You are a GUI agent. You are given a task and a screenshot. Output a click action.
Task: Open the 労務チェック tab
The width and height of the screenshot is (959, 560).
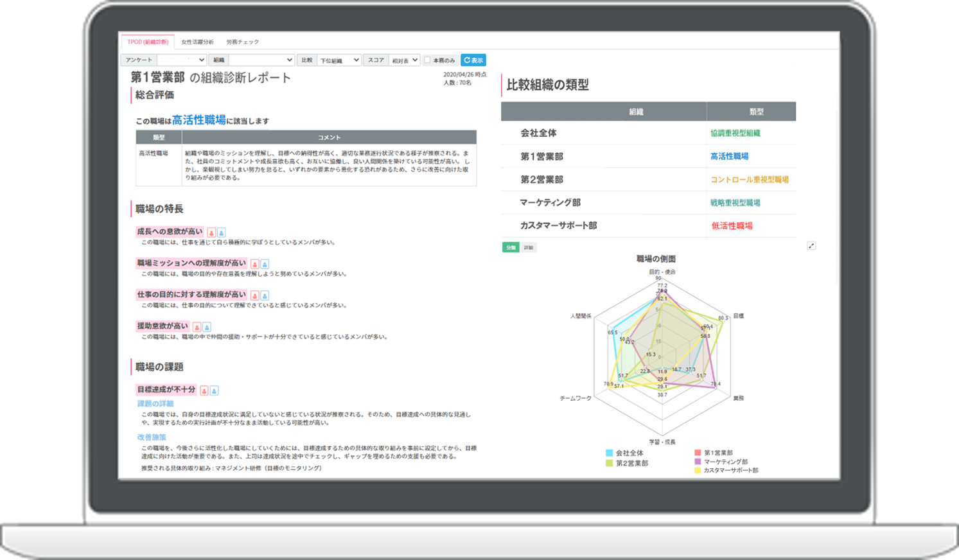point(242,42)
